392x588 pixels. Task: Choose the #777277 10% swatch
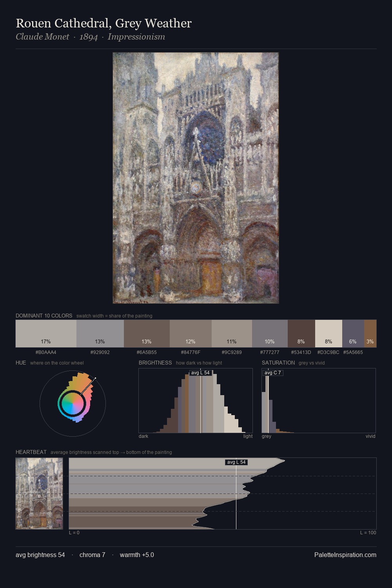[x=270, y=334]
